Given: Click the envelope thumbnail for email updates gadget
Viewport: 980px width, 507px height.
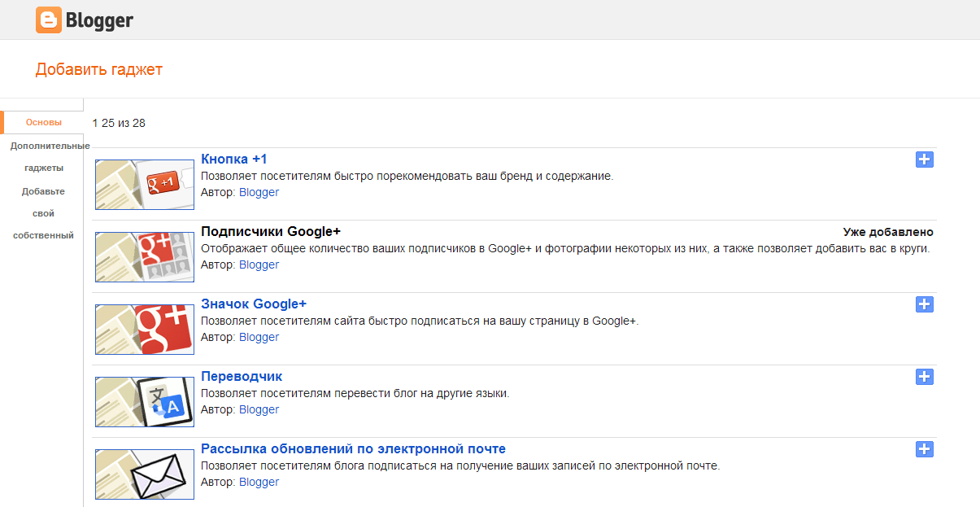Looking at the screenshot, I should coord(145,474).
